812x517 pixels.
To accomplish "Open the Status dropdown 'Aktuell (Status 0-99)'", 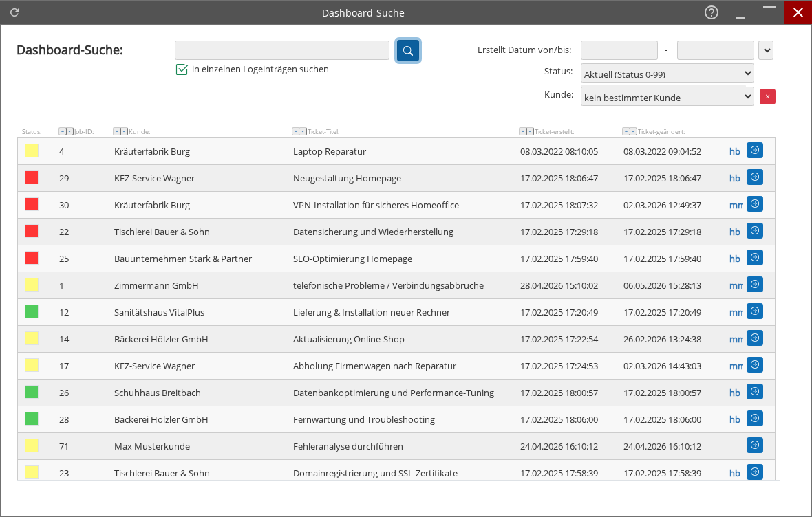I will 667,74.
